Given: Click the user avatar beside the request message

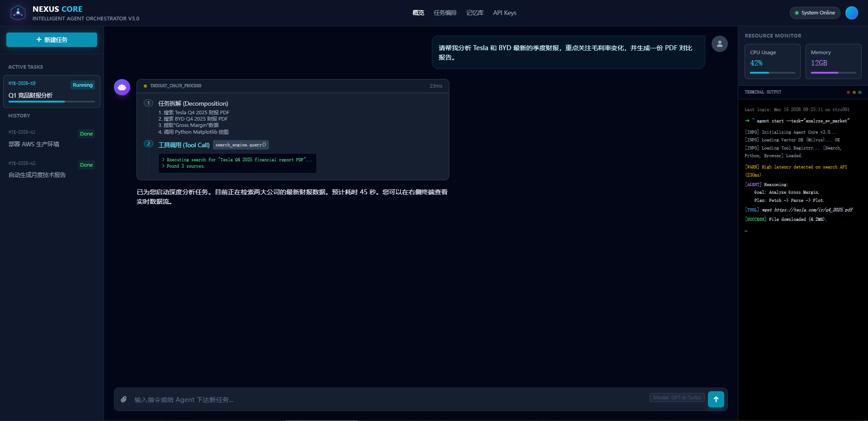Looking at the screenshot, I should tap(720, 43).
